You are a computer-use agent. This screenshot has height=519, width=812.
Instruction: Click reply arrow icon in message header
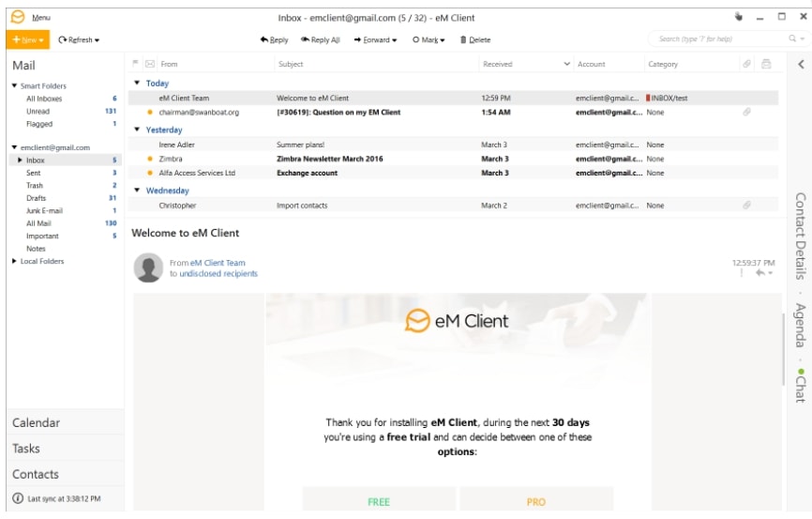(759, 273)
